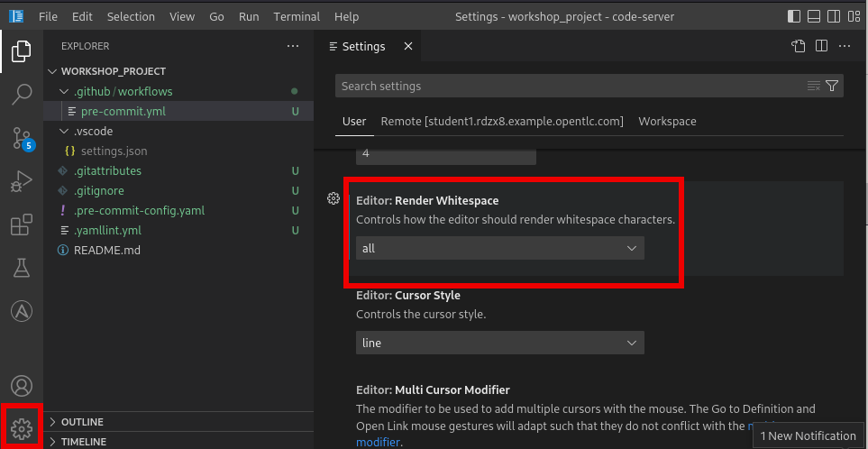Open the Edit menu

tap(82, 16)
